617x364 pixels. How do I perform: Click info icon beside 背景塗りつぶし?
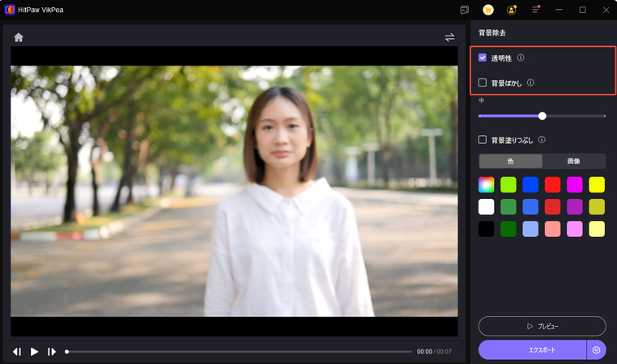click(x=541, y=140)
